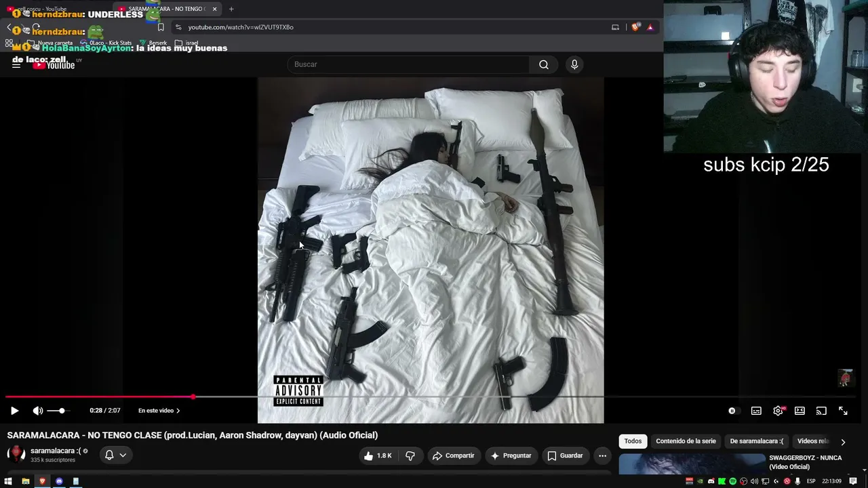Open the Brave Shields lion icon
The image size is (868, 488).
(x=635, y=27)
